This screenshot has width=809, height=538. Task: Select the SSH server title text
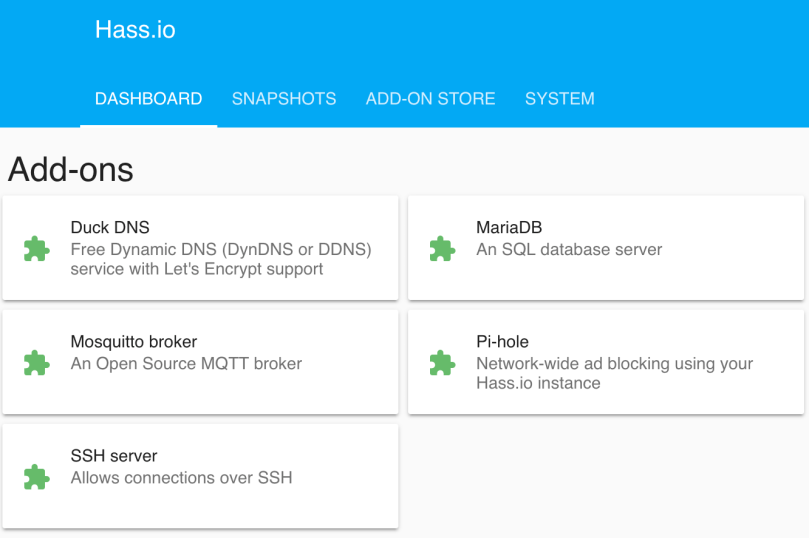[114, 456]
